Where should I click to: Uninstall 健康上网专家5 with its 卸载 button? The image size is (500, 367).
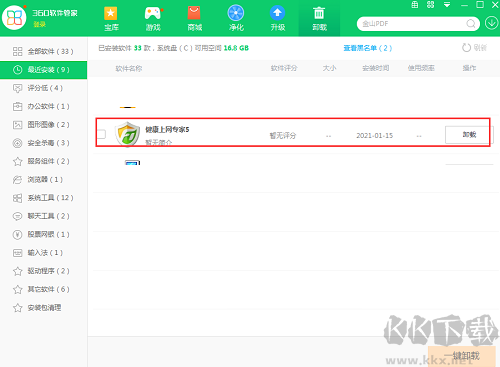point(469,135)
